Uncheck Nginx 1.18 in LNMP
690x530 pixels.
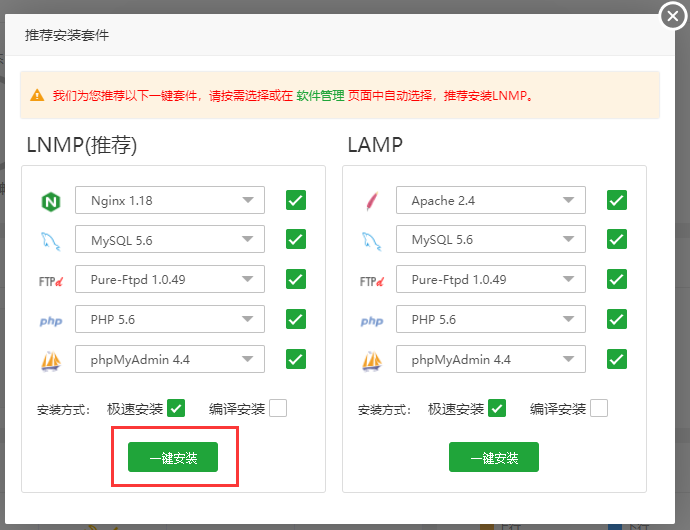tap(296, 200)
